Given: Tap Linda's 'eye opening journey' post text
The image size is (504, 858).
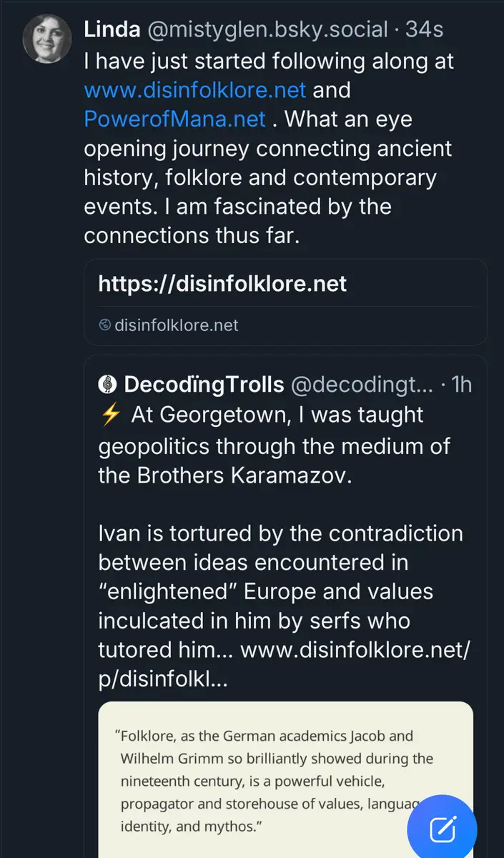Looking at the screenshot, I should coord(268,177).
